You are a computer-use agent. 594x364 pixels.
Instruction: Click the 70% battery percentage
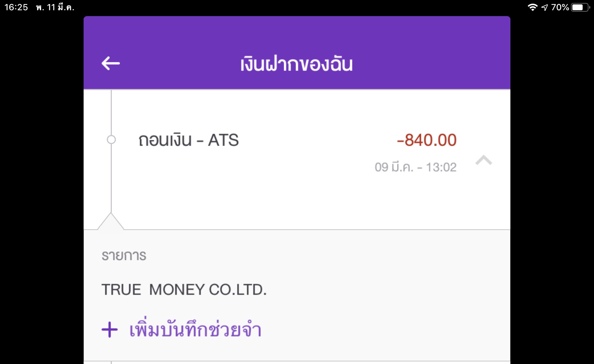pyautogui.click(x=560, y=7)
